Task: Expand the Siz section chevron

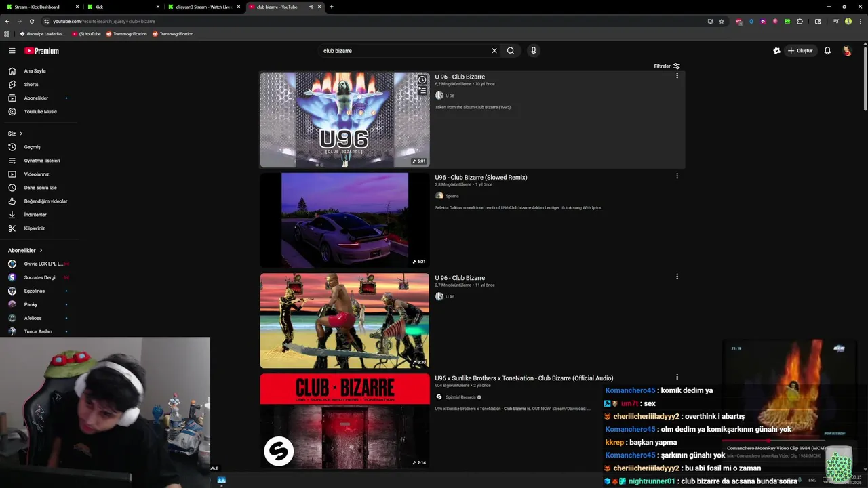Action: point(21,134)
